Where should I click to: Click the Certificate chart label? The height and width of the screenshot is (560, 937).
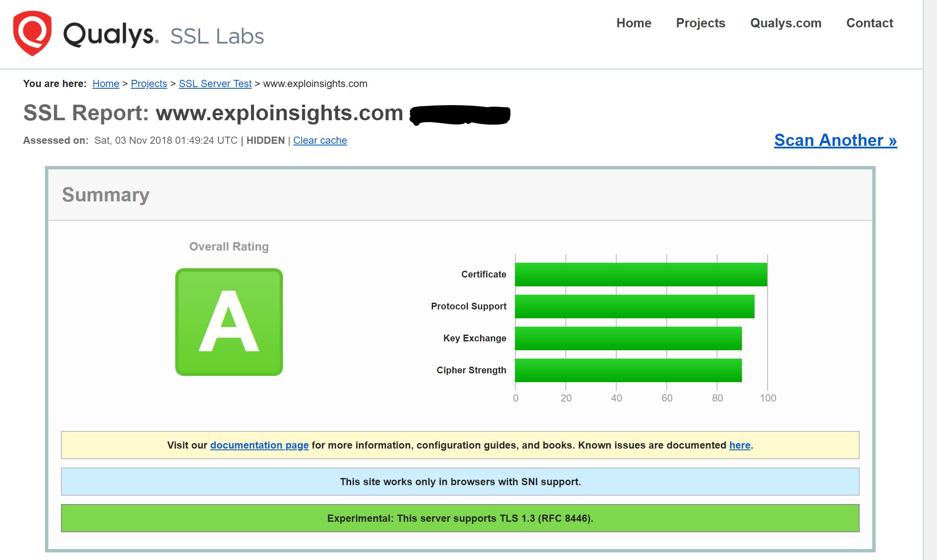tap(484, 275)
